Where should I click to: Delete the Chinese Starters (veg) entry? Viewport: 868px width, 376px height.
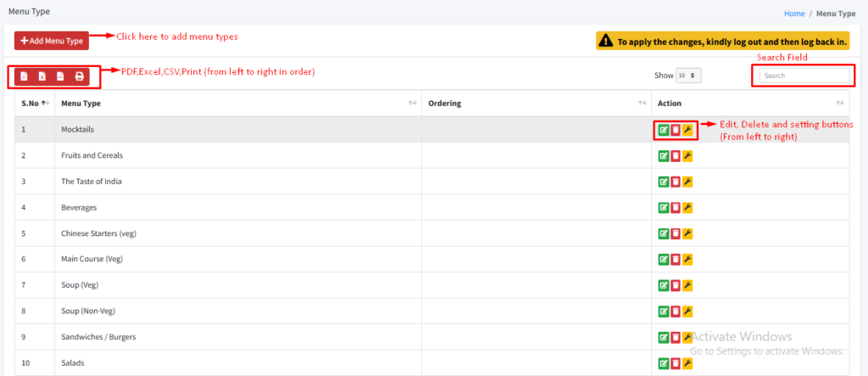click(x=676, y=233)
